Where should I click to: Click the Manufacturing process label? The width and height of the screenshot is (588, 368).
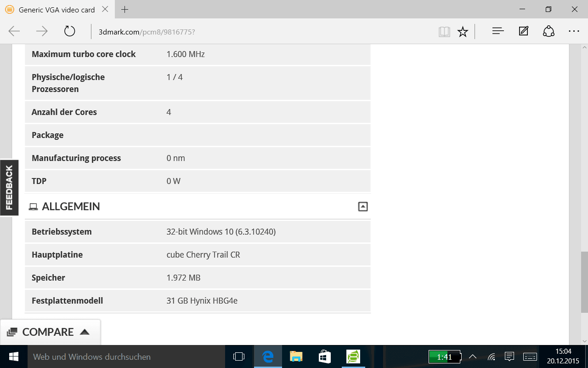click(76, 158)
